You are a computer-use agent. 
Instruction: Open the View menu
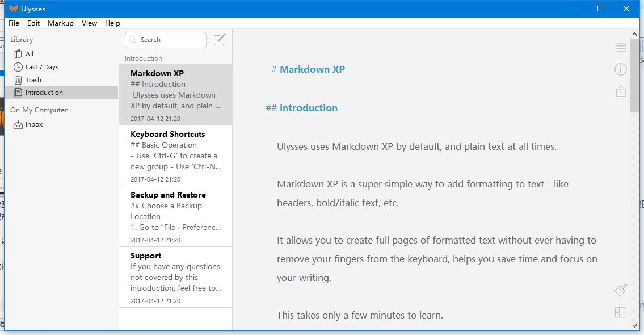(x=89, y=23)
